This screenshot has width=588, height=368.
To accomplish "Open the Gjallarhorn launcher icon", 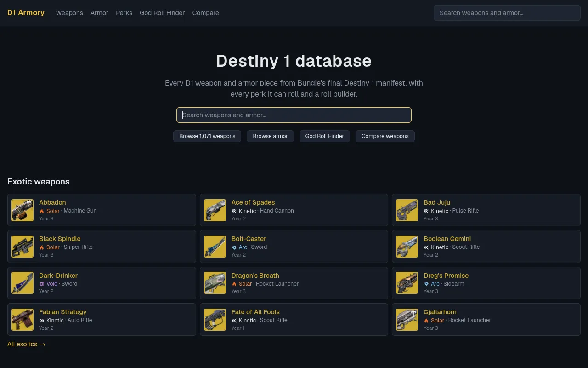I will 407,320.
